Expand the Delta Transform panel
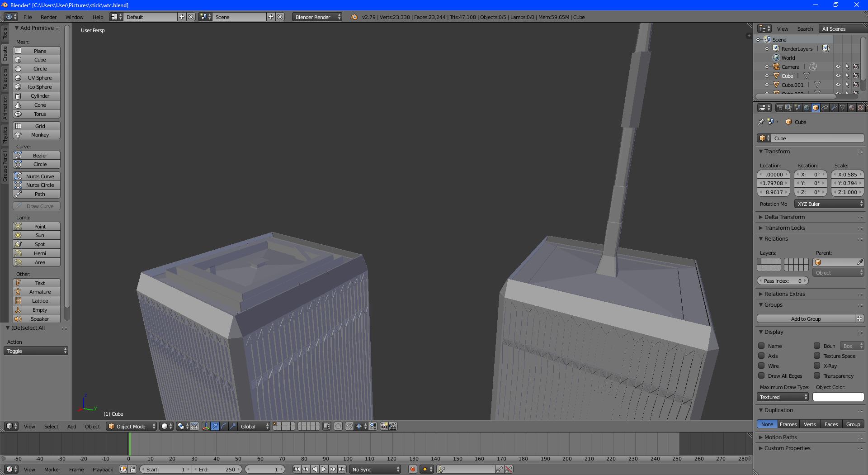Image resolution: width=868 pixels, height=475 pixels. pos(784,217)
